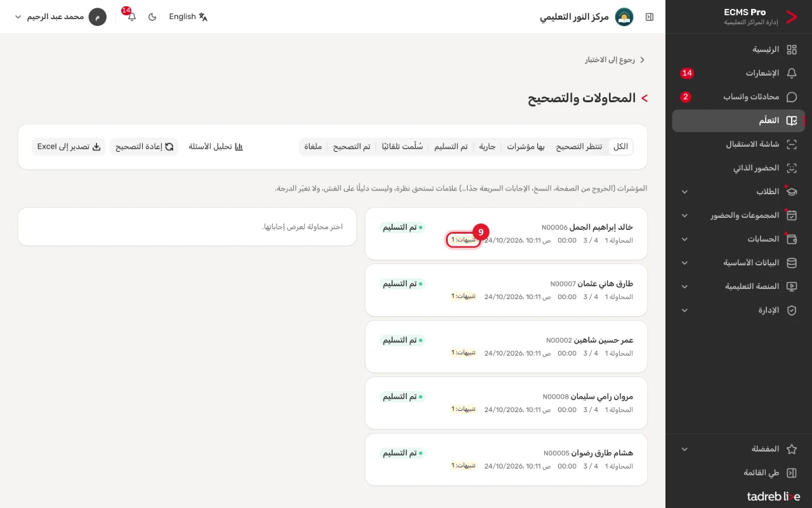
Task: Switch language to English
Action: click(188, 17)
